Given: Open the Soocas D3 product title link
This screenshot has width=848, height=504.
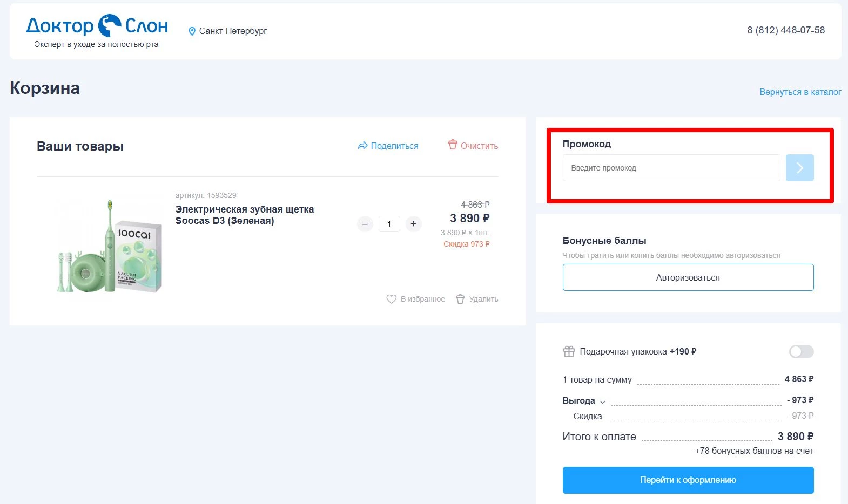Looking at the screenshot, I should 244,215.
